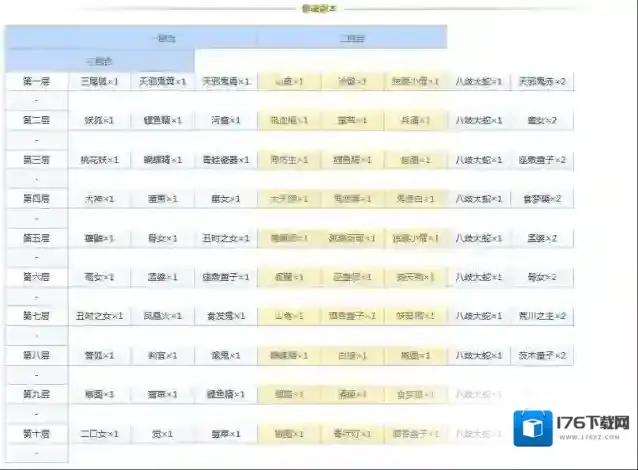Select the 天邪鬼青×1 cell
The image size is (638, 470).
point(226,81)
